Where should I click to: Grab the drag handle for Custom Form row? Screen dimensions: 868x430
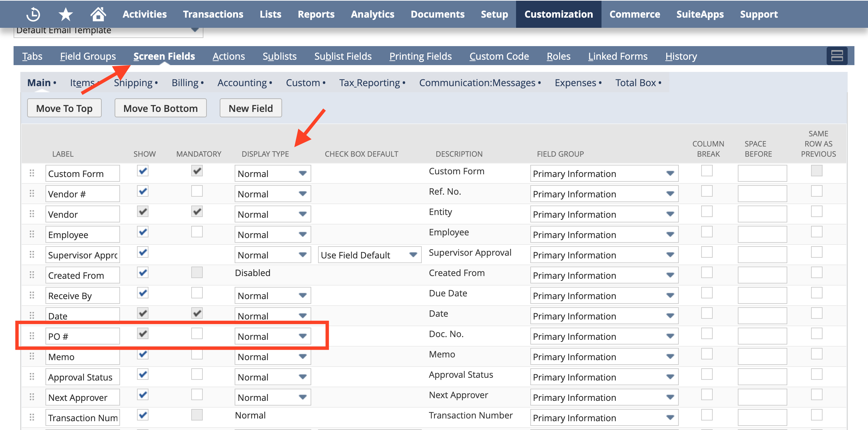tap(32, 173)
